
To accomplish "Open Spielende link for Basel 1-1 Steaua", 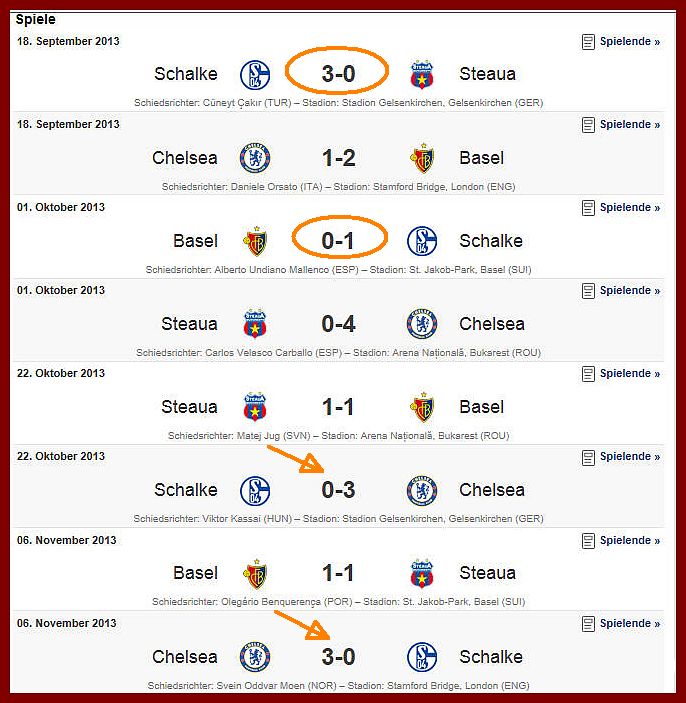I will 630,541.
